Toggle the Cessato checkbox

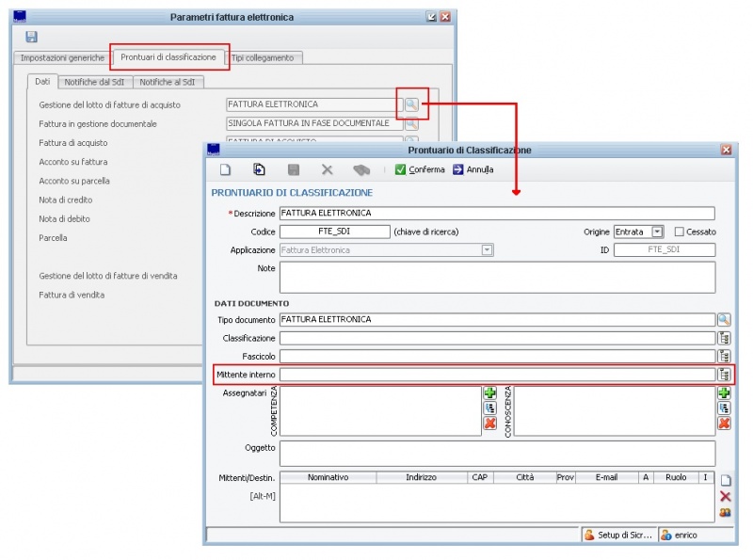[x=679, y=232]
